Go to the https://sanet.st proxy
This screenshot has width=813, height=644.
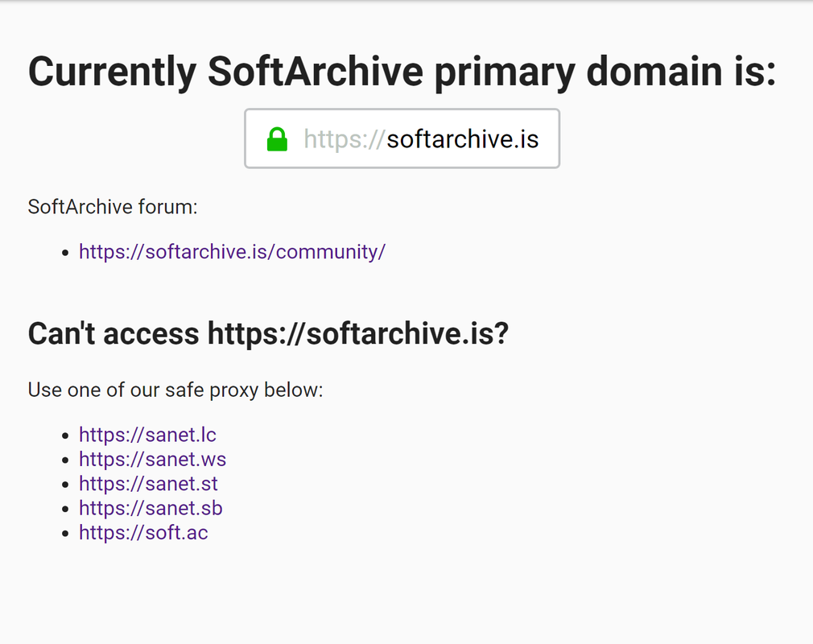(148, 484)
